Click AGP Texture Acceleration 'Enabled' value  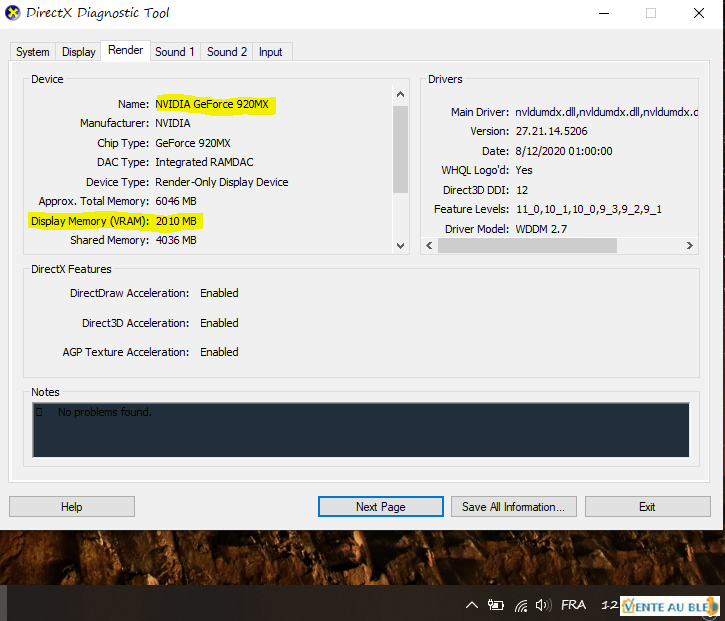coord(219,352)
